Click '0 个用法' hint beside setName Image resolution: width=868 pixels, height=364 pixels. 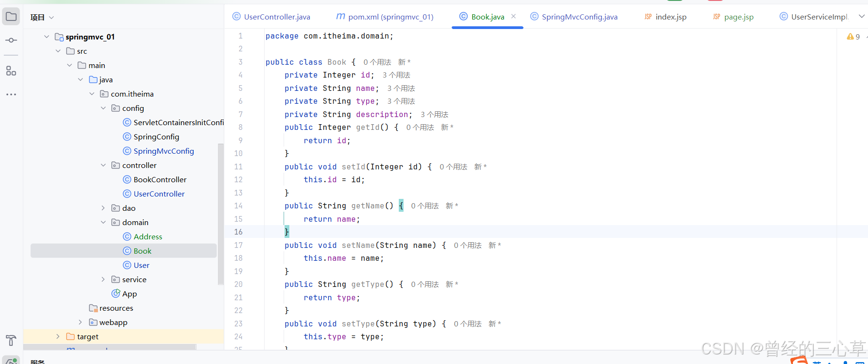tap(467, 246)
